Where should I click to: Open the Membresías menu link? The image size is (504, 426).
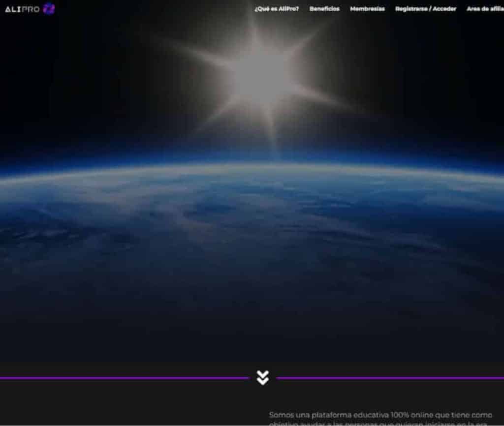[367, 9]
